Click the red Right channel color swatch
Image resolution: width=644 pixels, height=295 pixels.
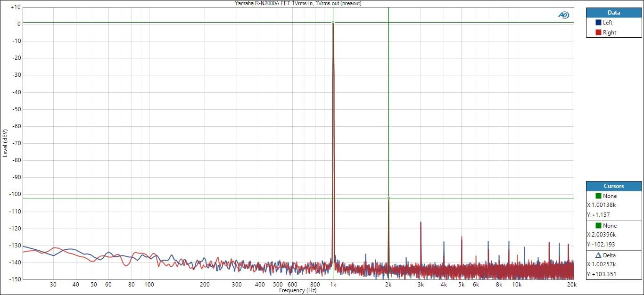(598, 33)
